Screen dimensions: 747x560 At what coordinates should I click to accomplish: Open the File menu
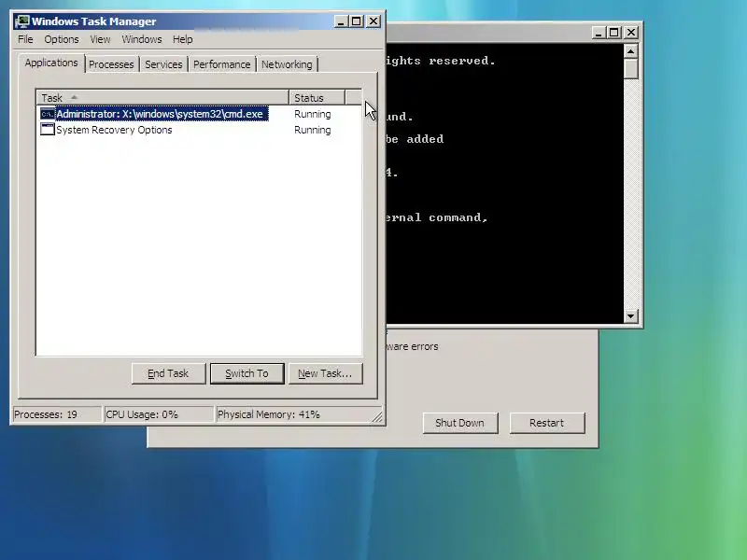(25, 39)
